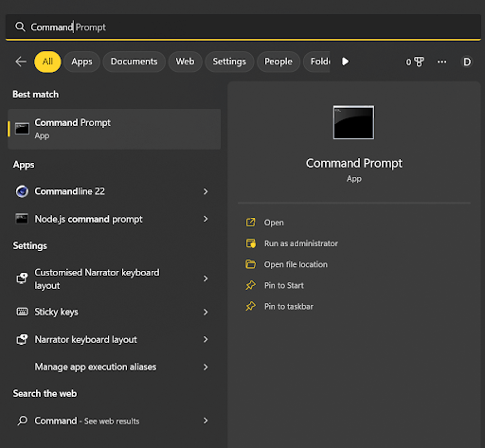
Task: Switch to the Documents filter tab
Action: pos(135,62)
